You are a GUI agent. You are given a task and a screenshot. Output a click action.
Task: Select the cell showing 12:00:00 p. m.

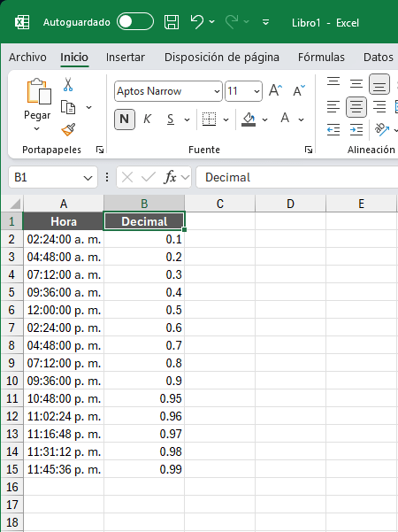64,310
